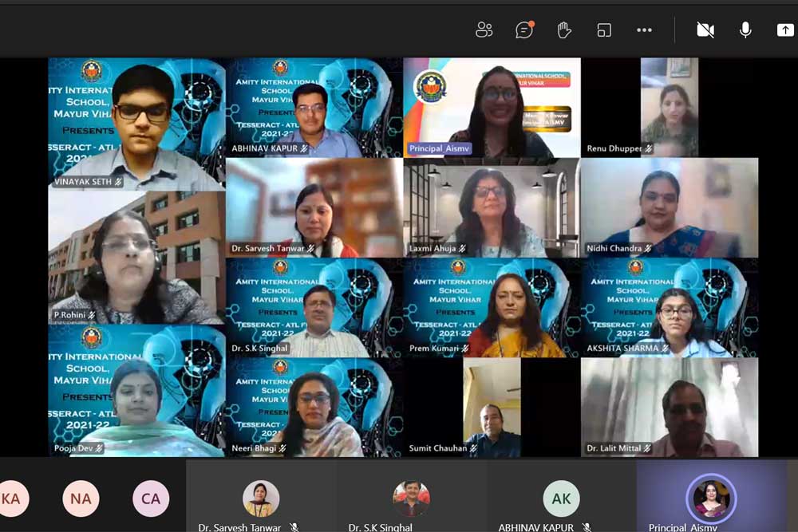Select Dr. Lalit Mittal video tile

tap(670, 408)
